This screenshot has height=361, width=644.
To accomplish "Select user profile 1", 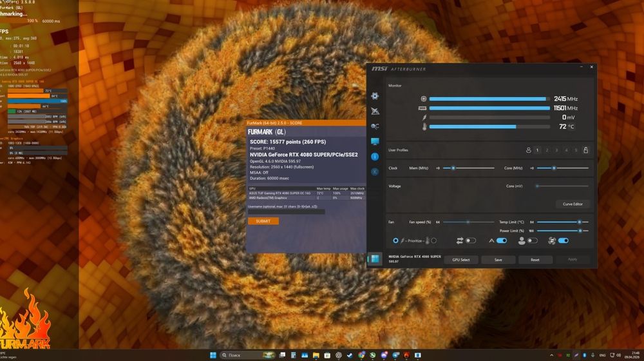I will point(537,150).
